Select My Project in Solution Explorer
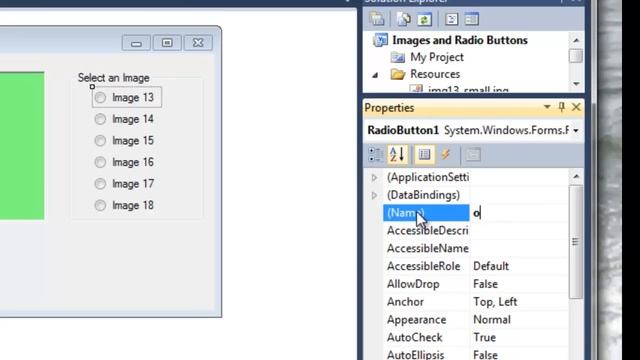 tap(437, 57)
